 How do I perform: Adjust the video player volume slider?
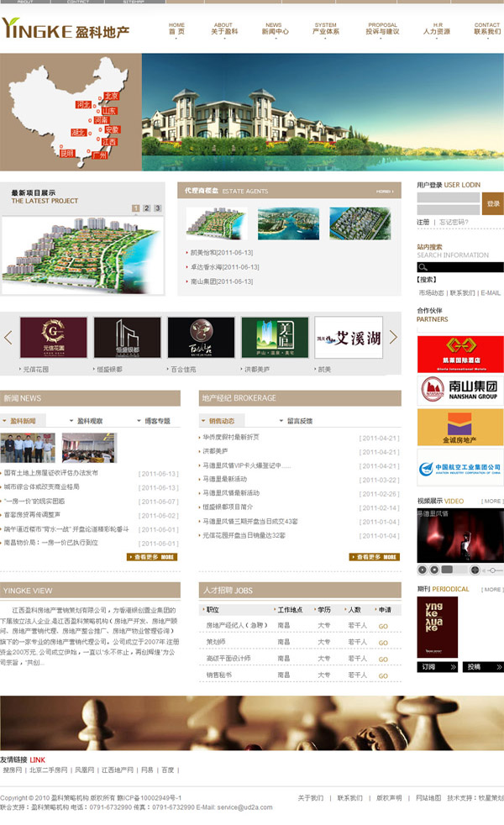[493, 570]
